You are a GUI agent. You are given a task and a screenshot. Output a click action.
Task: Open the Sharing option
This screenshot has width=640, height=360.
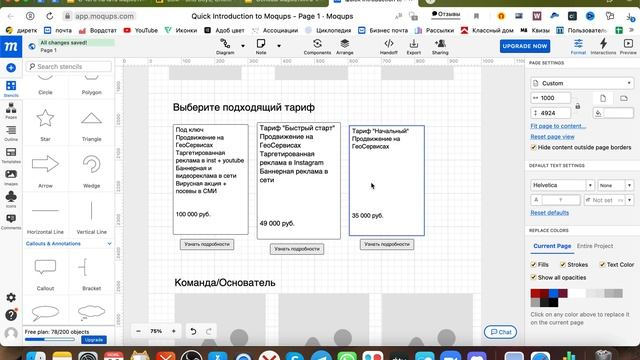(440, 47)
